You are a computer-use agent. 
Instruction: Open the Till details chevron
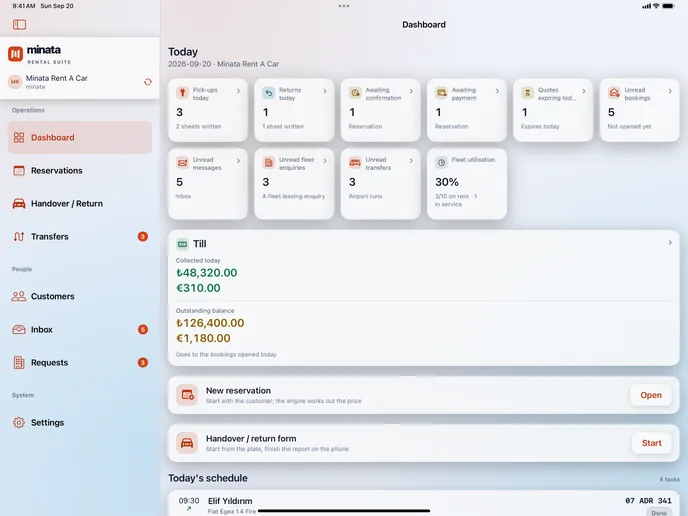pyautogui.click(x=670, y=243)
